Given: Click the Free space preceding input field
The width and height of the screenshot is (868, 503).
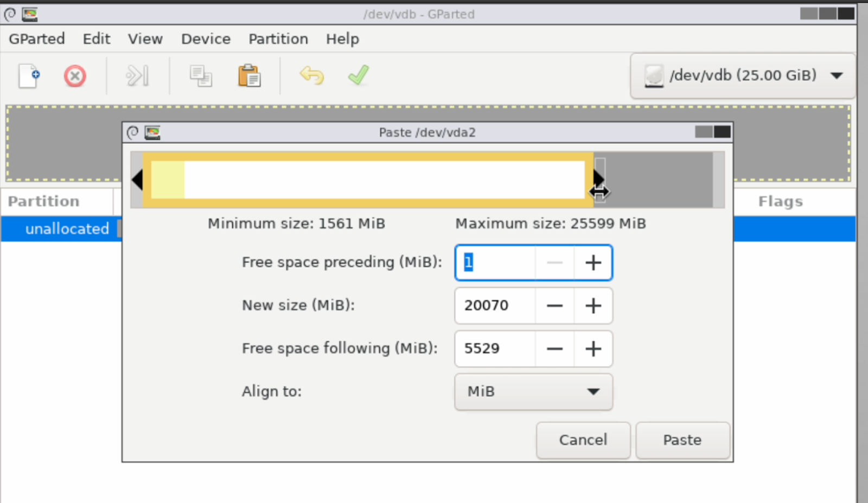Looking at the screenshot, I should 495,263.
